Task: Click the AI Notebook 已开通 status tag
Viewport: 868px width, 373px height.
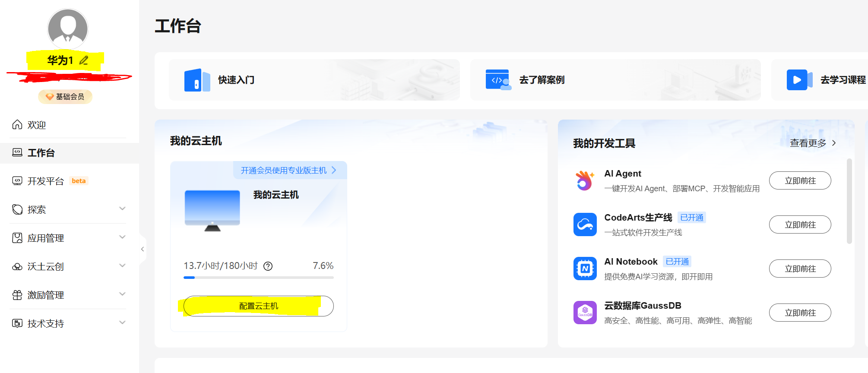Action: [x=677, y=262]
